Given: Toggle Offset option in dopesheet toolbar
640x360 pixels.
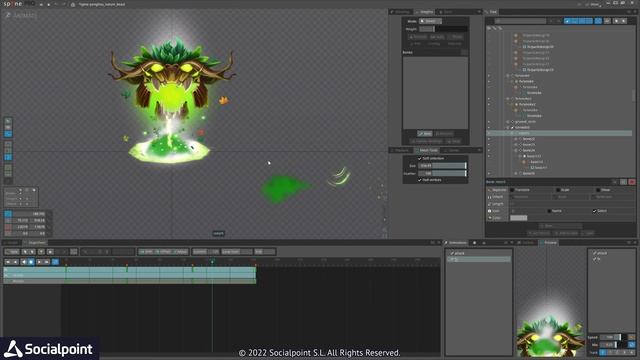Looking at the screenshot, I should tap(163, 252).
